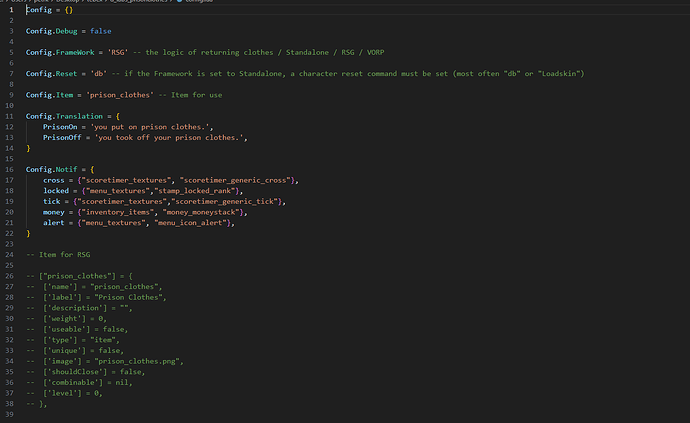Select the "scoretimer_generic_cross" string

click(x=235, y=180)
